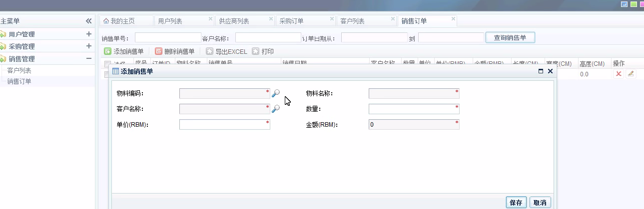
Task: Switch to 客户列表 tab
Action: (x=367, y=21)
